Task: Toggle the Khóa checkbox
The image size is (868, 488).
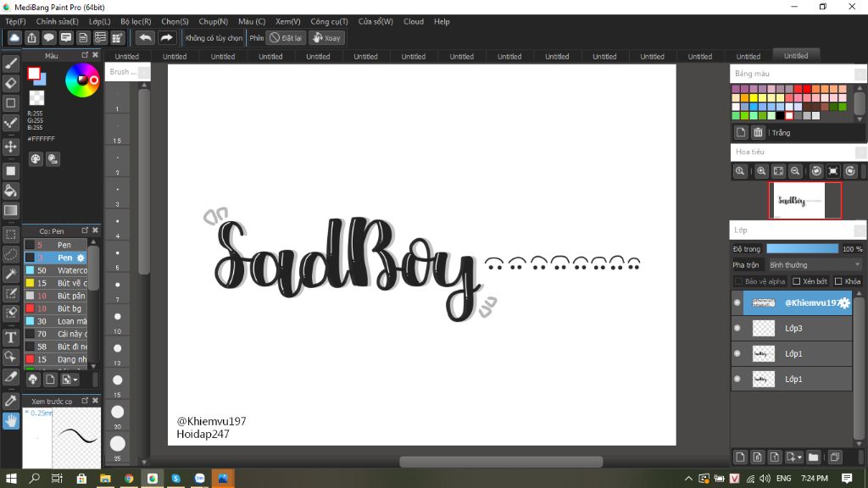Action: click(838, 281)
